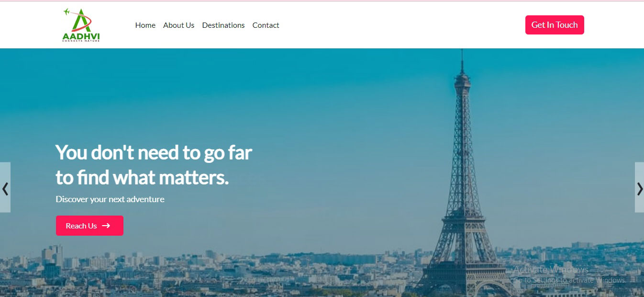Screen dimensions: 644x297
Task: Click the "Discover your next adventure" subtitle
Action: 110,199
